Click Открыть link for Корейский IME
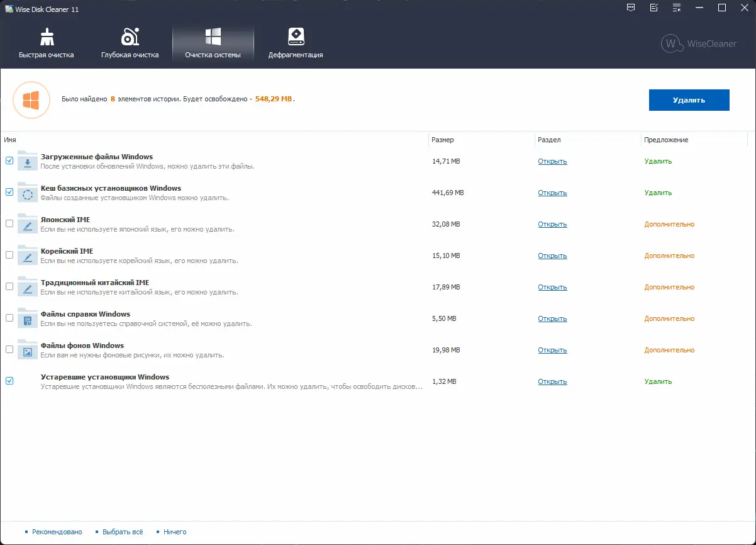The width and height of the screenshot is (756, 545). 552,256
